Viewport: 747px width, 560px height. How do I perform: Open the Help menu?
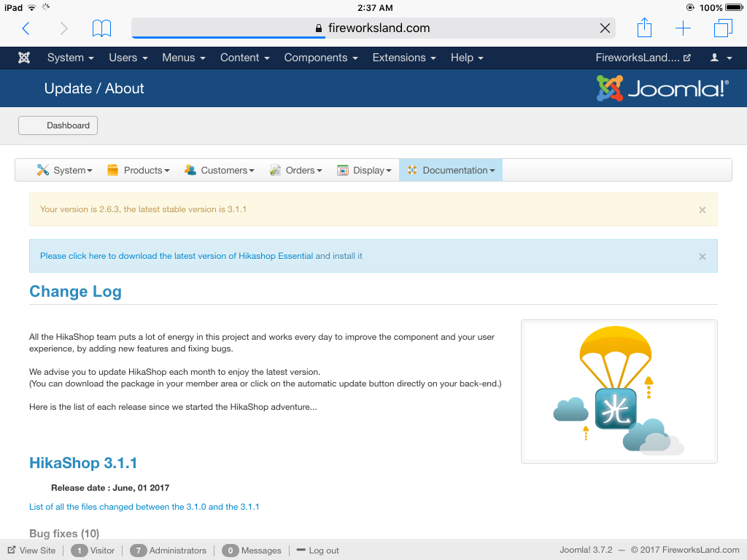(467, 58)
